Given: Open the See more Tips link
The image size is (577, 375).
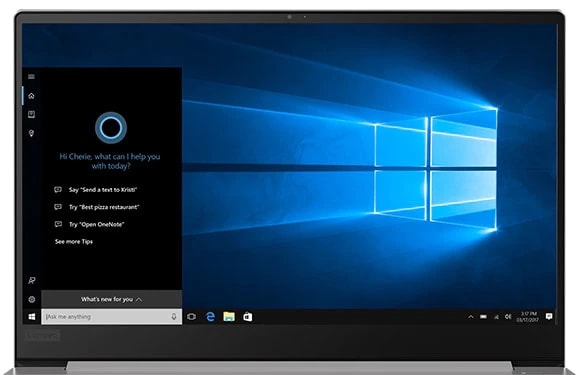Looking at the screenshot, I should (x=74, y=241).
